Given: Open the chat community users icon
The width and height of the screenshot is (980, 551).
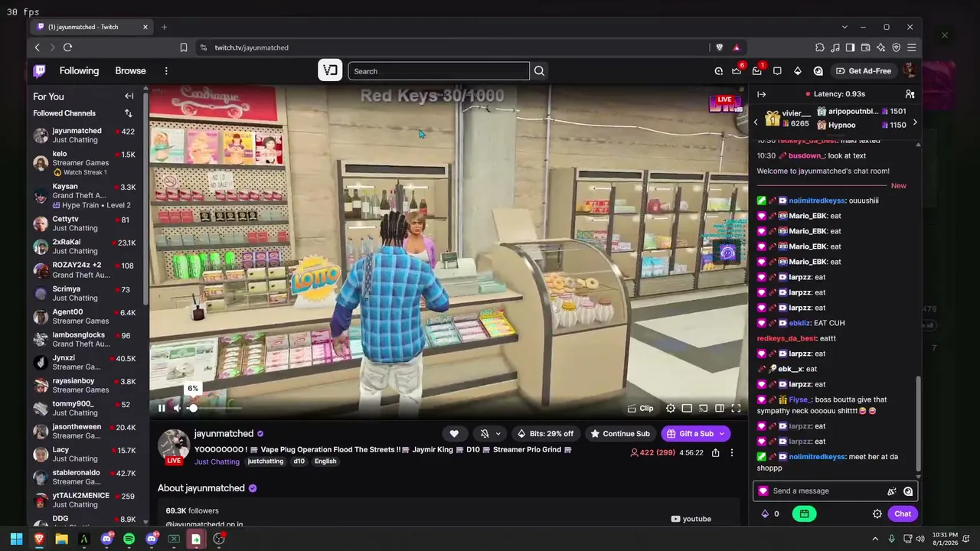Looking at the screenshot, I should 910,94.
